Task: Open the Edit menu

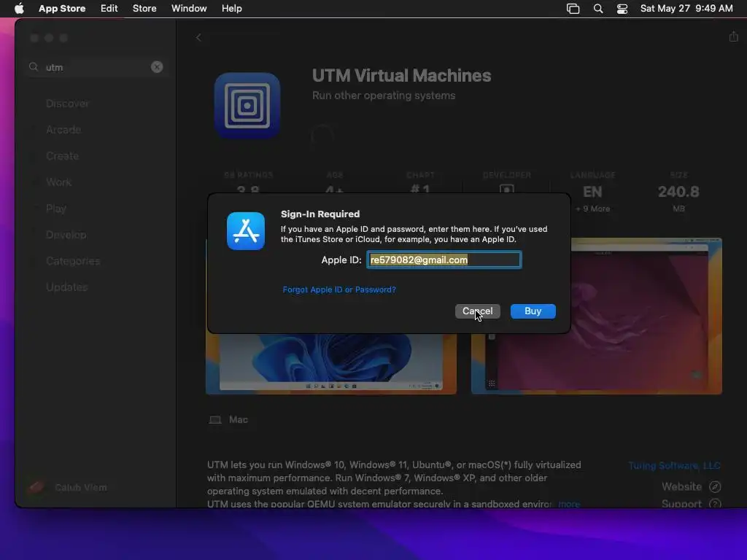Action: [x=109, y=9]
